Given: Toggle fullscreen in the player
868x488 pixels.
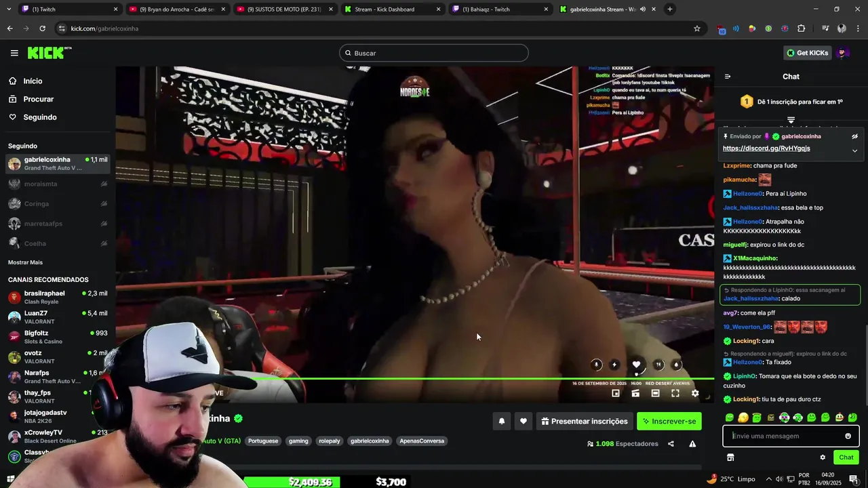Looking at the screenshot, I should coord(675,393).
